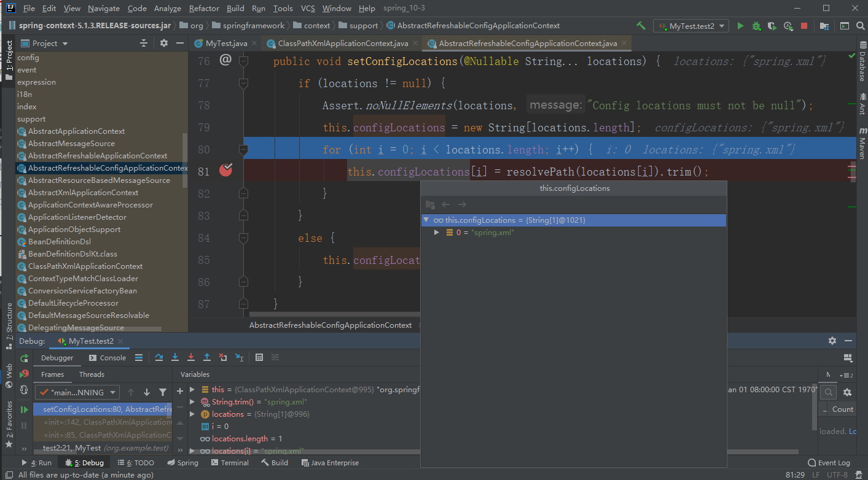Open the Maven side panel

pyautogui.click(x=862, y=143)
